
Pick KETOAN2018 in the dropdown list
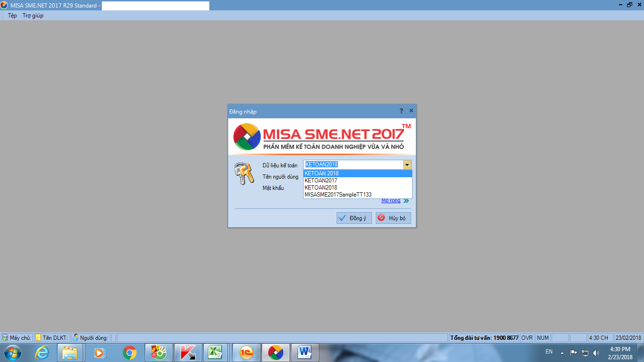point(358,188)
